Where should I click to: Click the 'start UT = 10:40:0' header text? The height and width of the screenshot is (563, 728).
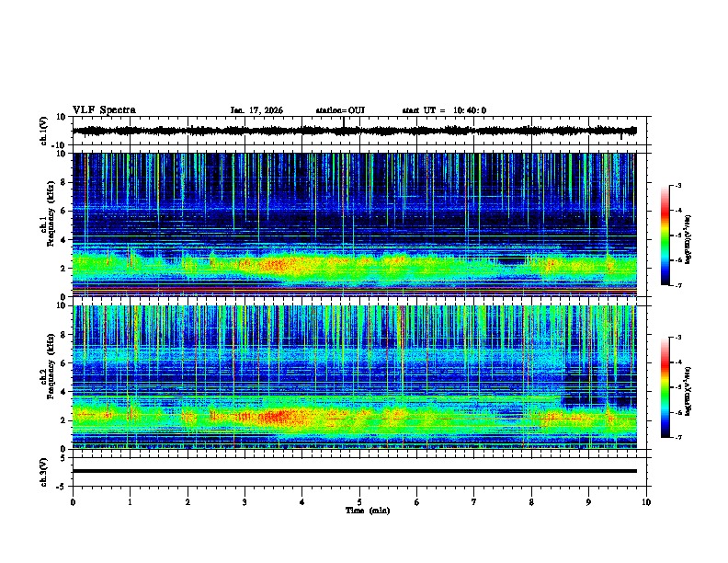coord(444,110)
